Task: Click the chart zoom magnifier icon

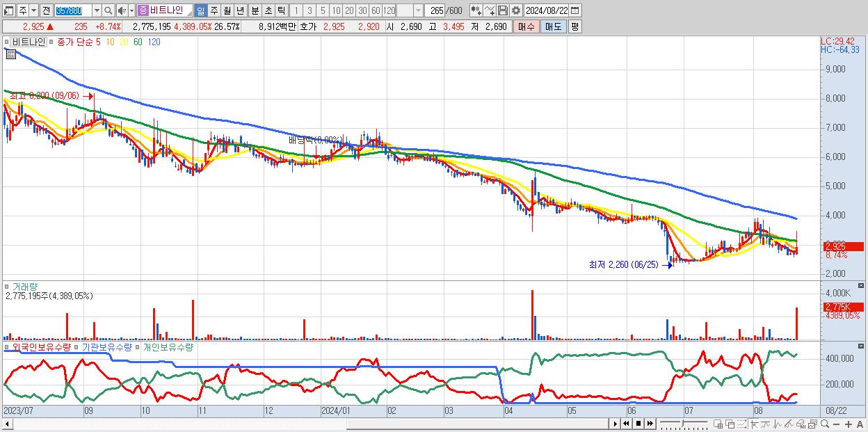Action: point(824,424)
